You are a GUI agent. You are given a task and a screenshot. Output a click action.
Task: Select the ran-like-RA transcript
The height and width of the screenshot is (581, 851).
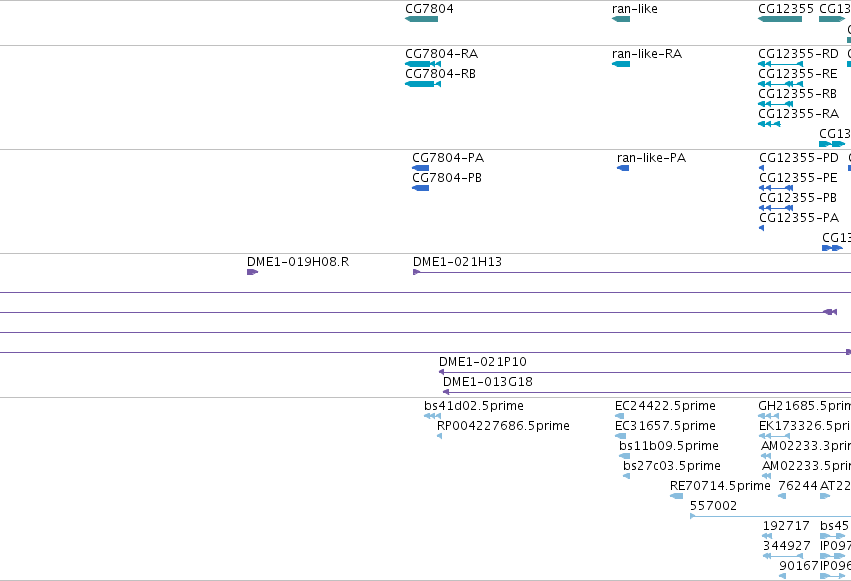[621, 64]
